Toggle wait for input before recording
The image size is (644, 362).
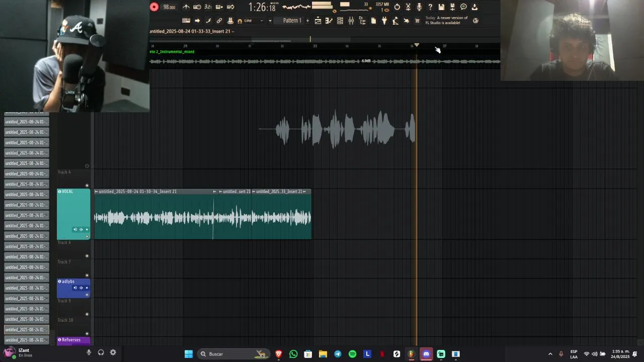(197, 7)
